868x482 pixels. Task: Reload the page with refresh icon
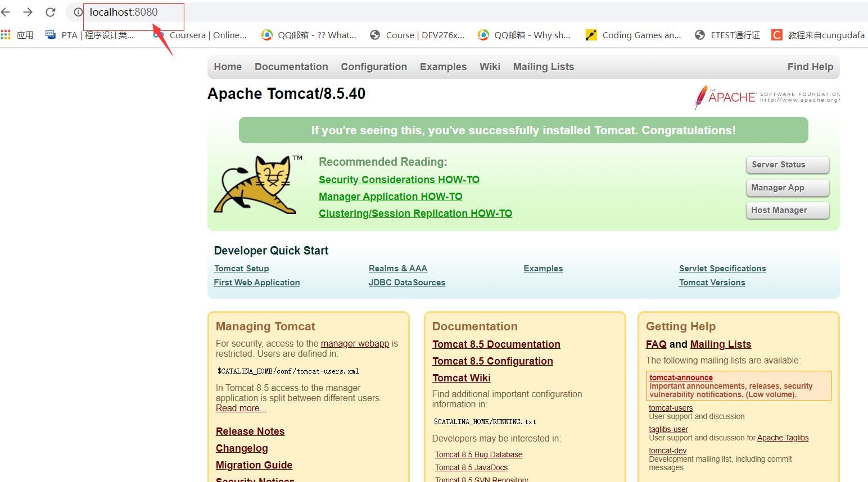click(x=51, y=12)
